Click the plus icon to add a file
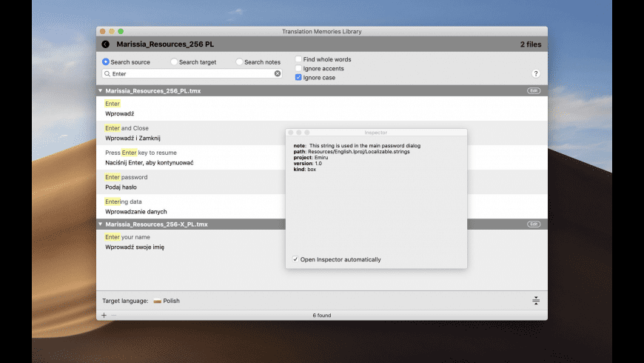The width and height of the screenshot is (644, 363). point(104,315)
